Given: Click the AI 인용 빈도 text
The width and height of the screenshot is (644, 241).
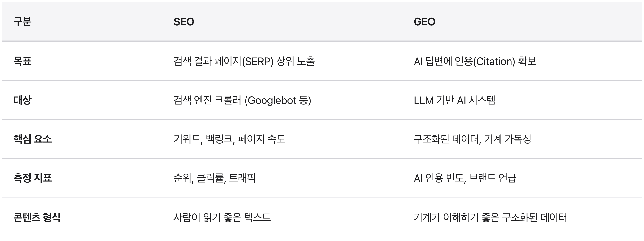Looking at the screenshot, I should pyautogui.click(x=439, y=178).
